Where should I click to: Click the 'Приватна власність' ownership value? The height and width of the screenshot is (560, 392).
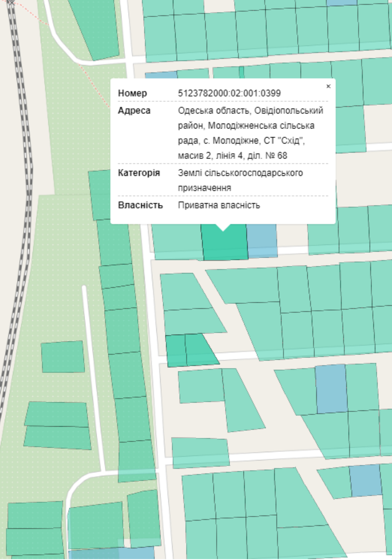pyautogui.click(x=219, y=205)
